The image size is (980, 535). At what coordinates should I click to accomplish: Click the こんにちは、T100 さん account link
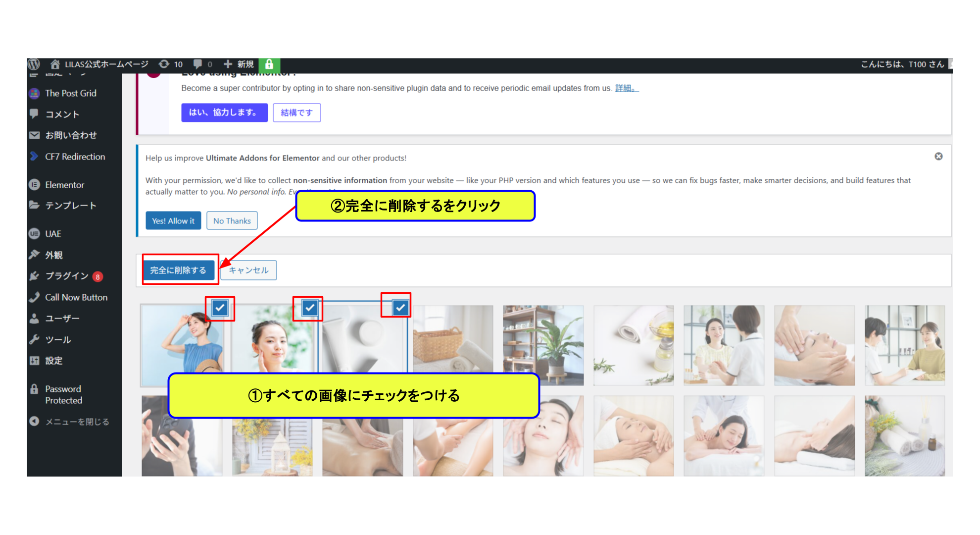(903, 64)
